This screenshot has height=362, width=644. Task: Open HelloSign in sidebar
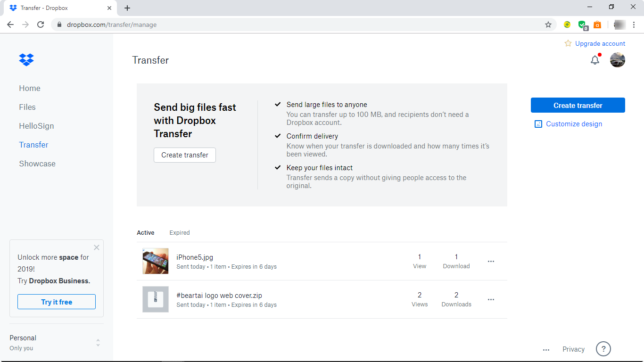pyautogui.click(x=36, y=126)
